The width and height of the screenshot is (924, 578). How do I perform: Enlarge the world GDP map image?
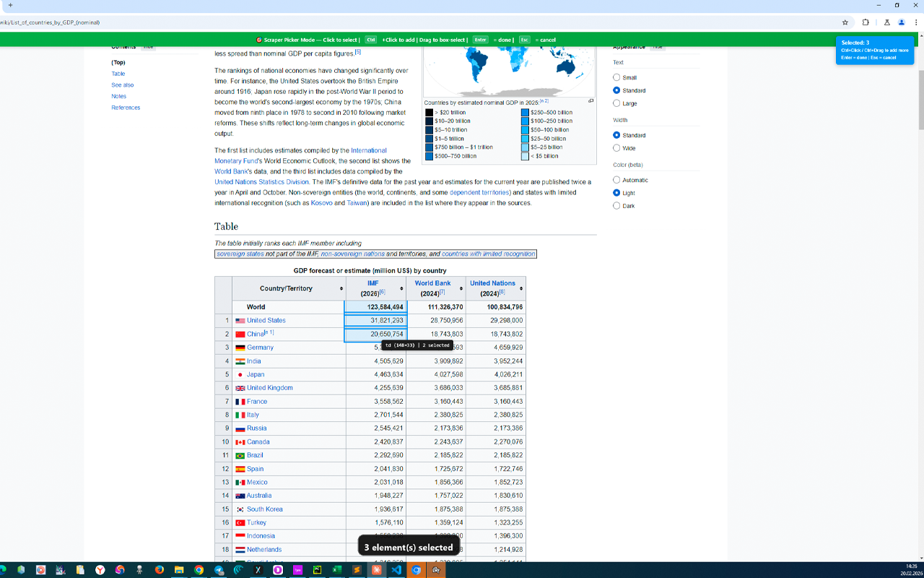[x=590, y=101]
